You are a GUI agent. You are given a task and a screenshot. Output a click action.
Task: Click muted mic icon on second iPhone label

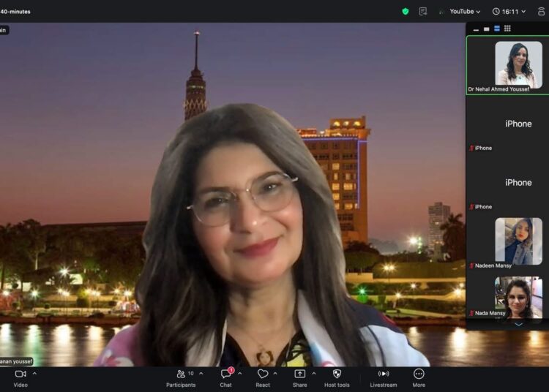(x=471, y=207)
